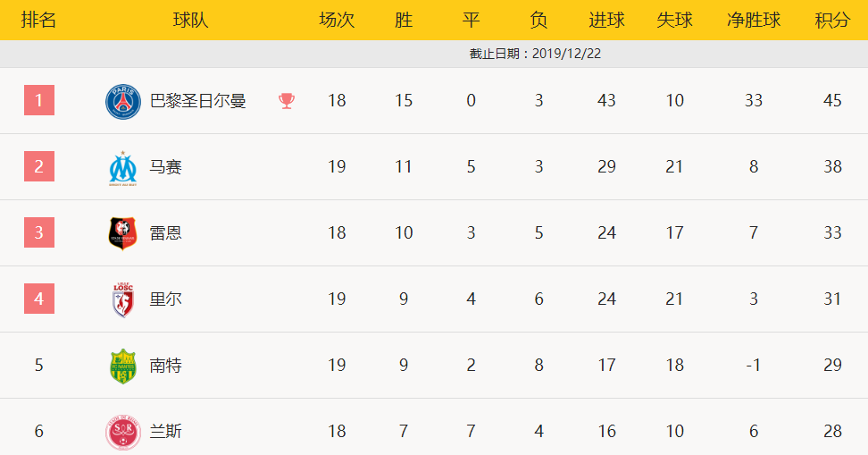Click the Stade Rennais club badge
Image resolution: width=868 pixels, height=455 pixels.
(123, 233)
